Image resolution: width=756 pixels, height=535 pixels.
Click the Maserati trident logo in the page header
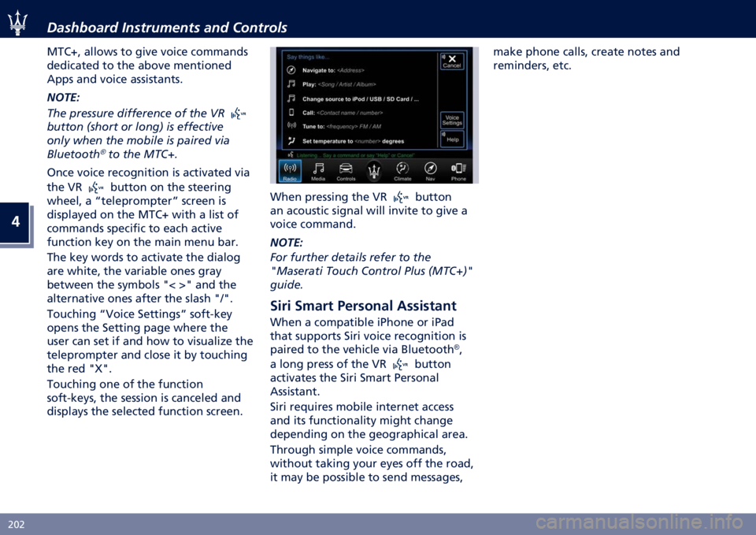pos(18,22)
